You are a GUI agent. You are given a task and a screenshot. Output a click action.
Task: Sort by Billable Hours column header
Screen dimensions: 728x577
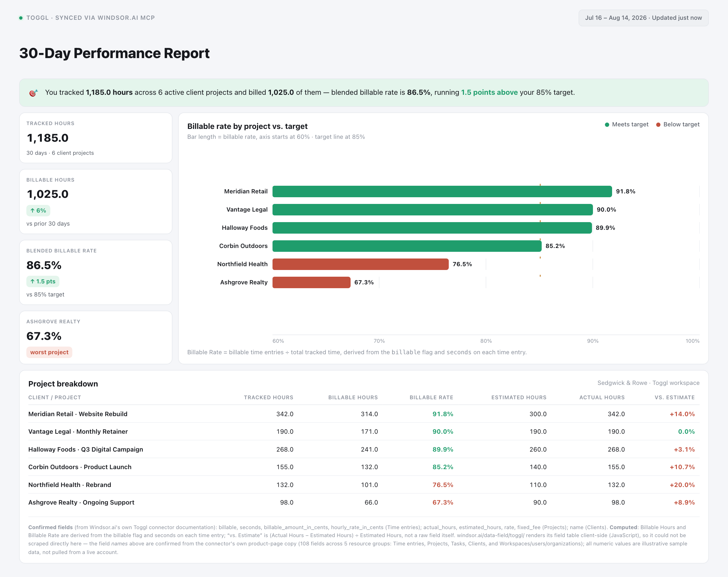(x=353, y=398)
